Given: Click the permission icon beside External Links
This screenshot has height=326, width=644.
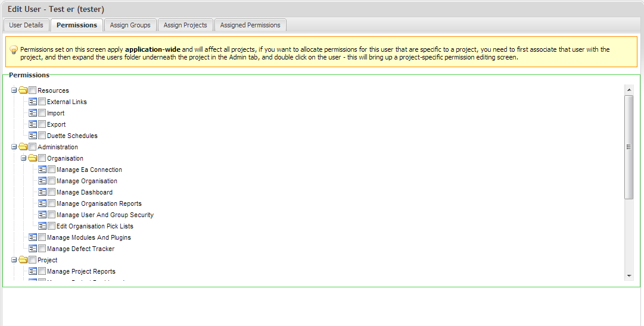Looking at the screenshot, I should 33,102.
